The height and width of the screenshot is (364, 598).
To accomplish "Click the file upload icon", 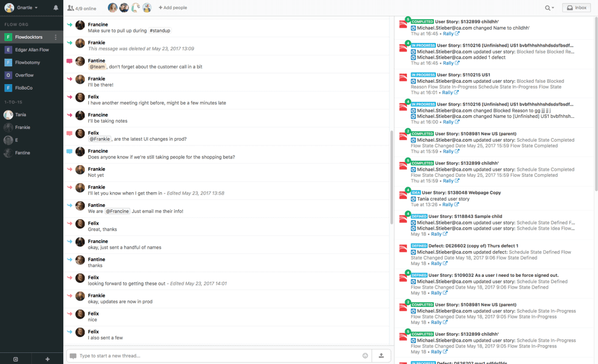I will pyautogui.click(x=381, y=355).
